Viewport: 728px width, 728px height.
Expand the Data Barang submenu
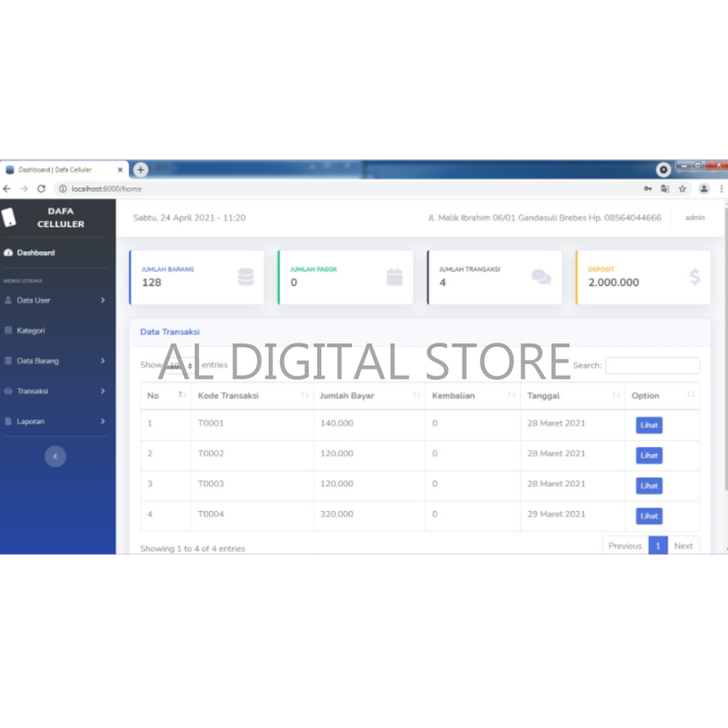tap(55, 361)
